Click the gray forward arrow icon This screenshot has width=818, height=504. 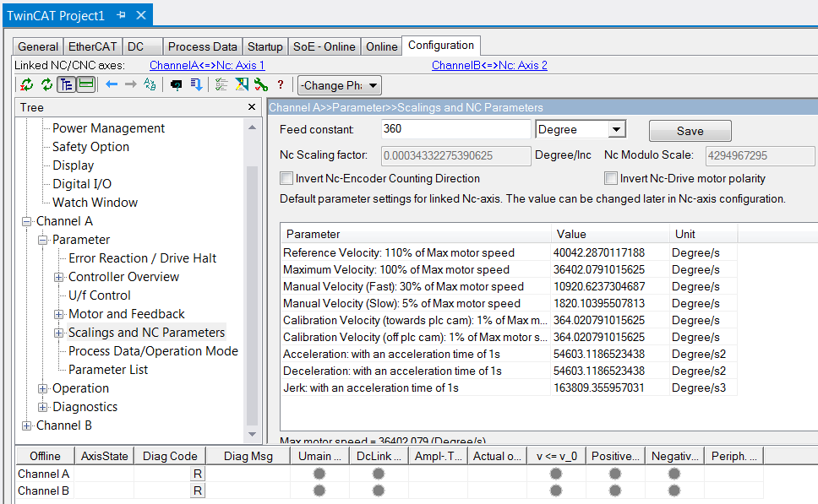pyautogui.click(x=130, y=84)
